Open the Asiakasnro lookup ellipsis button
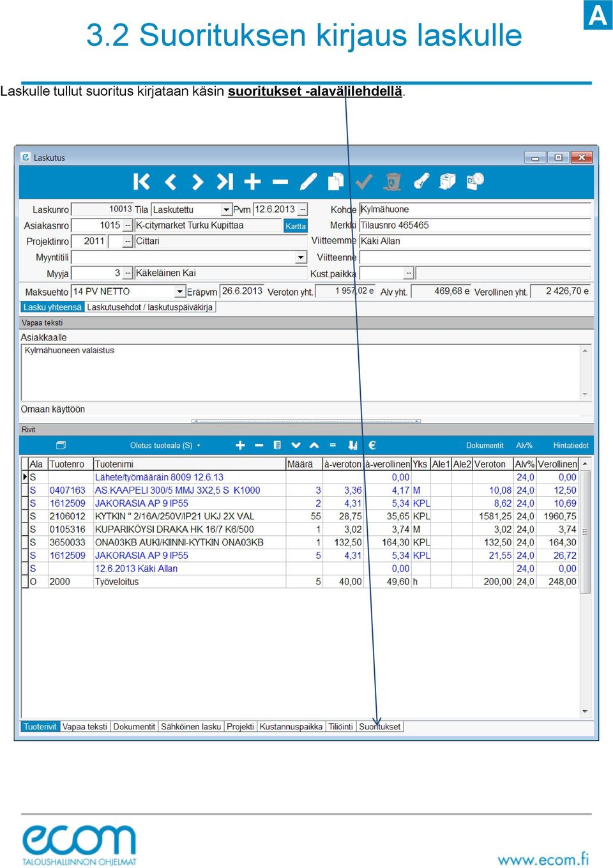This screenshot has height=868, width=613. coord(128,225)
